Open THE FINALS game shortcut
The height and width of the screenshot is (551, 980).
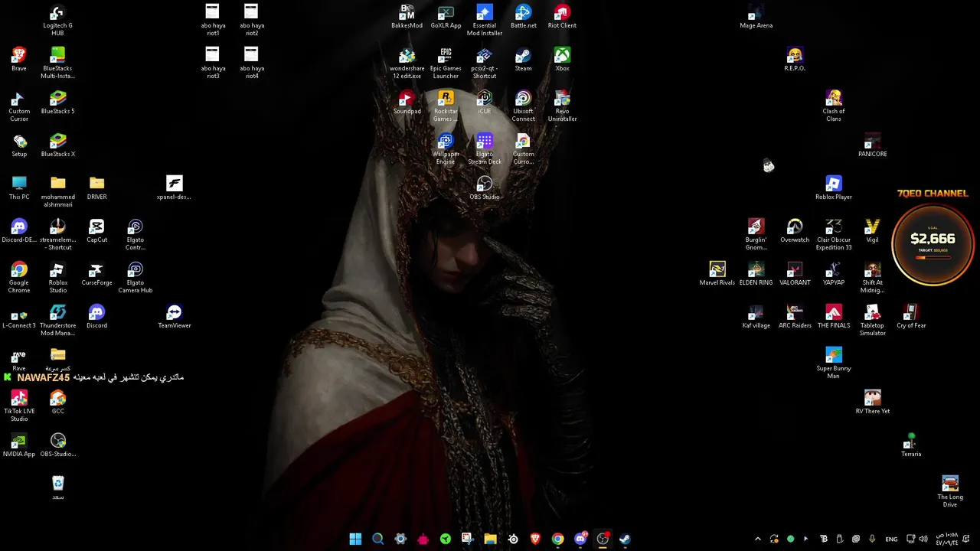834,317
